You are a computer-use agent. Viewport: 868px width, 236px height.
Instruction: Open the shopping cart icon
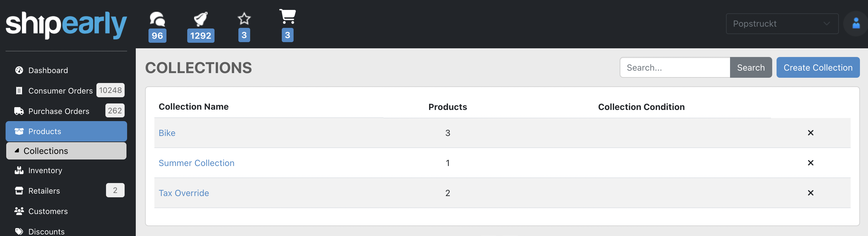tap(287, 17)
